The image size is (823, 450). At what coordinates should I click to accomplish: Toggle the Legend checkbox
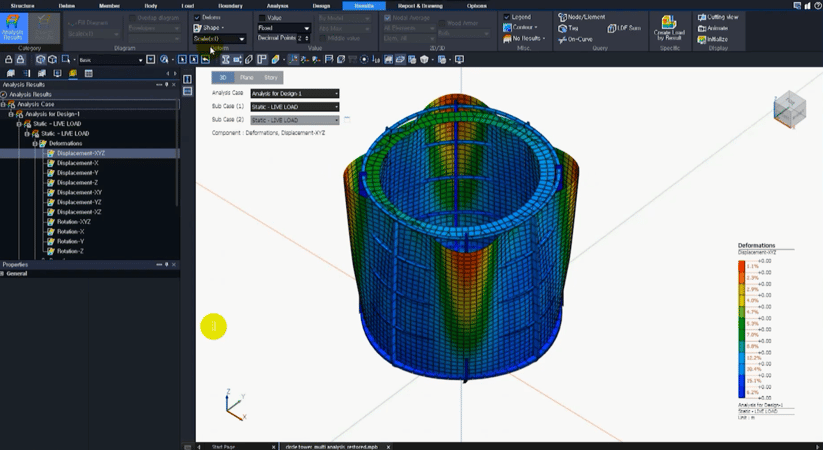pyautogui.click(x=506, y=17)
